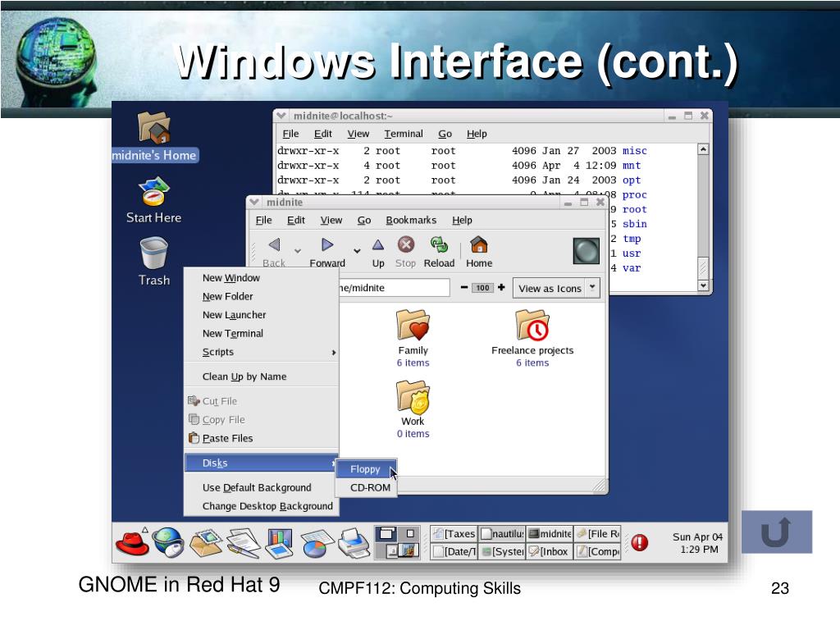Launch the email client from the panel
The width and height of the screenshot is (840, 630).
point(206,543)
